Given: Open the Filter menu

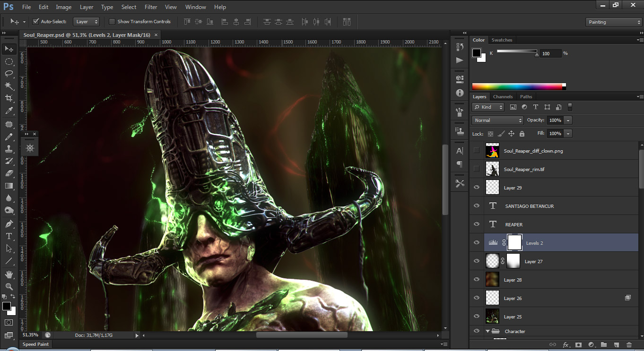Looking at the screenshot, I should coord(151,7).
